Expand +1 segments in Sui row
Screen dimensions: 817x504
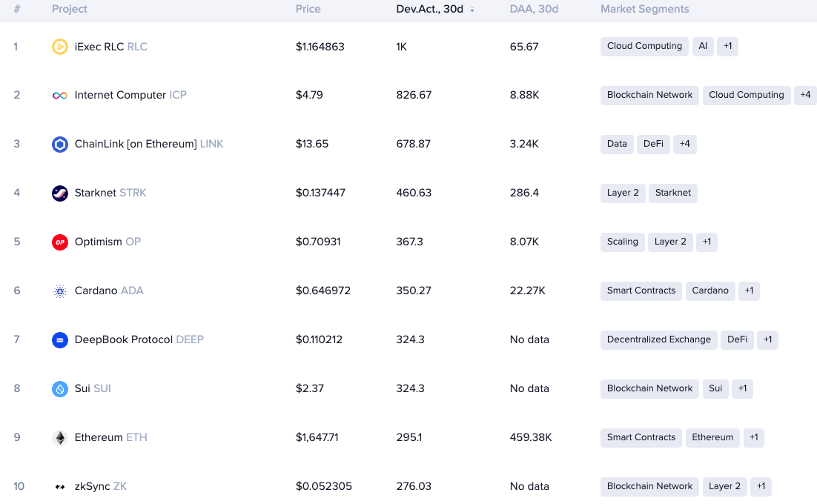pos(742,389)
